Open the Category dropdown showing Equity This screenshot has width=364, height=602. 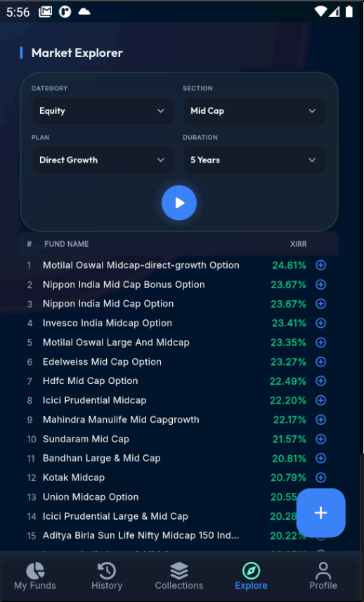click(x=103, y=111)
